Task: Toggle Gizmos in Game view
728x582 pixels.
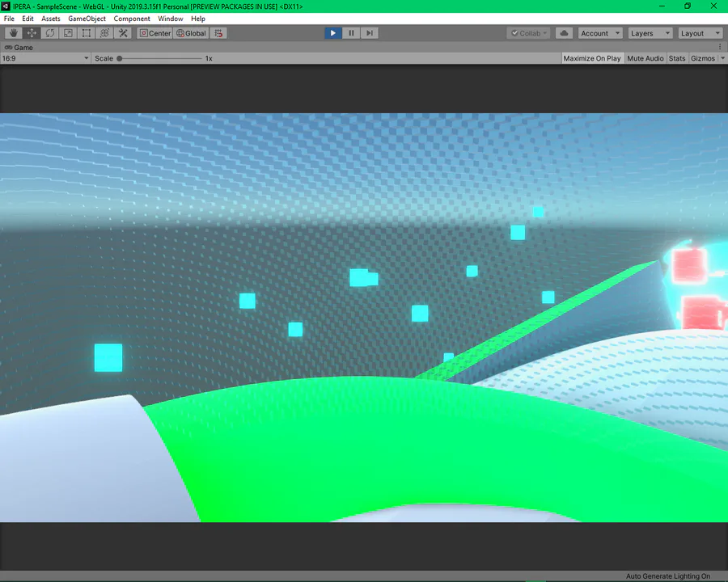Action: point(702,58)
